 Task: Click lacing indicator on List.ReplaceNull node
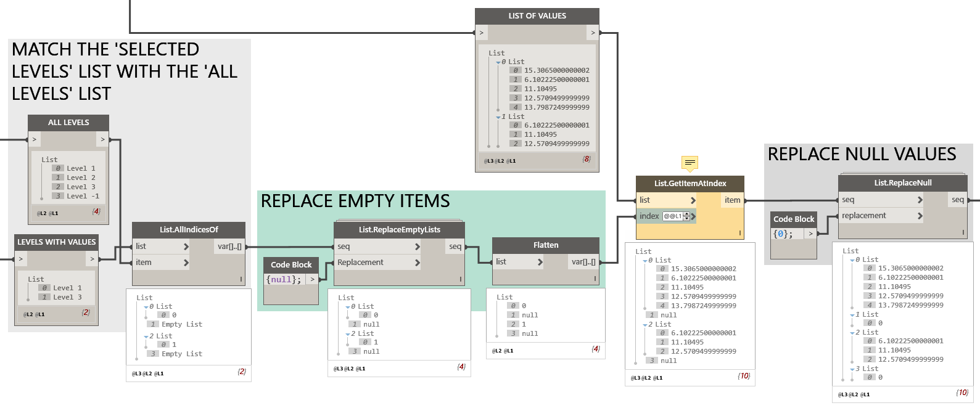pos(963,232)
